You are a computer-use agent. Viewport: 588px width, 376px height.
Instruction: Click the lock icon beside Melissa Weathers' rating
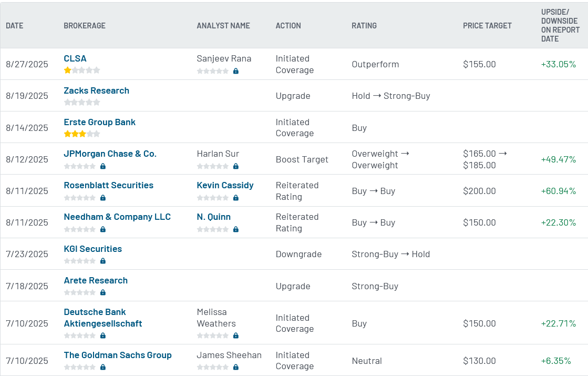[x=236, y=336]
